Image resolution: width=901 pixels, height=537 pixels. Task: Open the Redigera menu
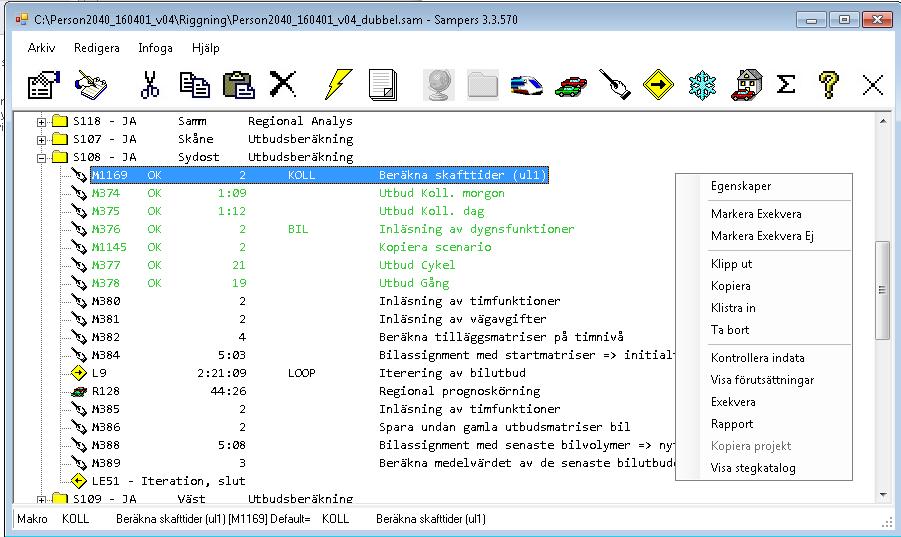[x=97, y=48]
